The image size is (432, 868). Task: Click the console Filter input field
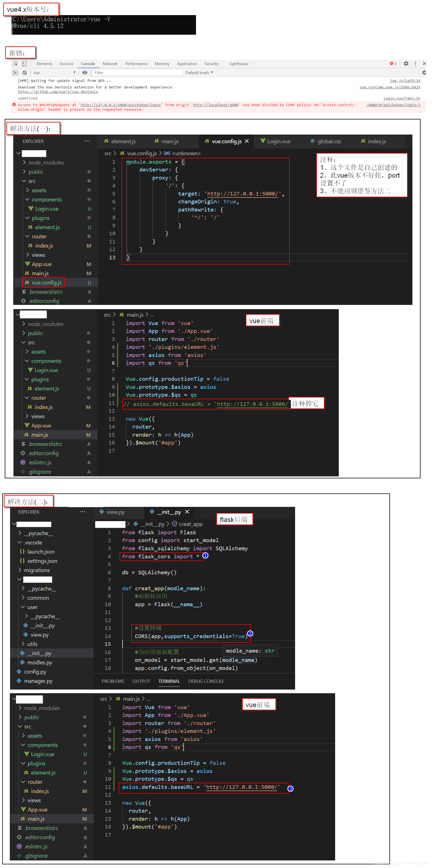137,73
